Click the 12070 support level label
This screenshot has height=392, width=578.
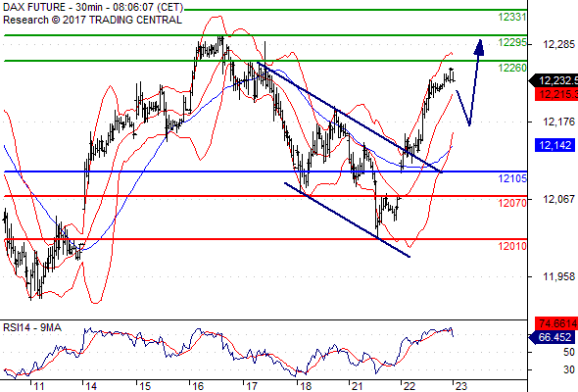(511, 203)
